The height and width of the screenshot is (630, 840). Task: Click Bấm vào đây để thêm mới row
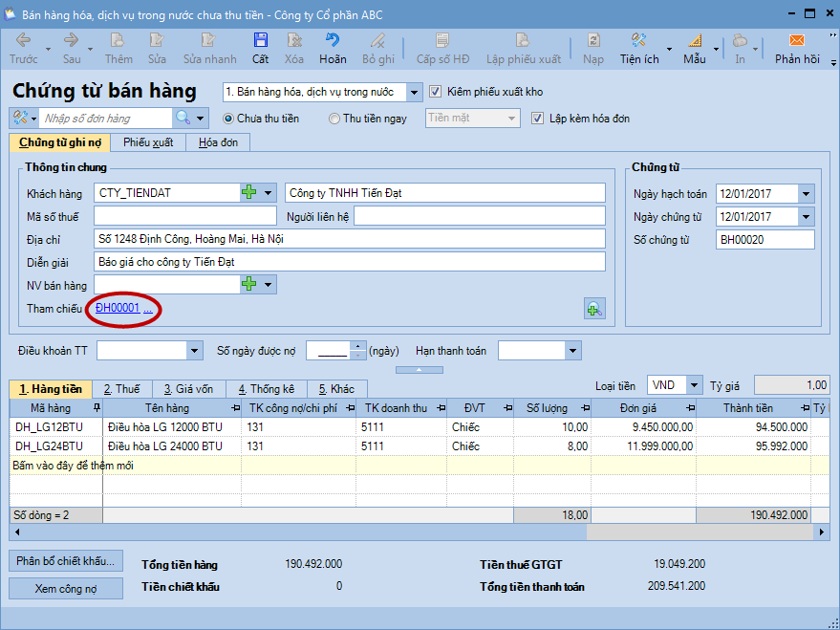click(419, 466)
